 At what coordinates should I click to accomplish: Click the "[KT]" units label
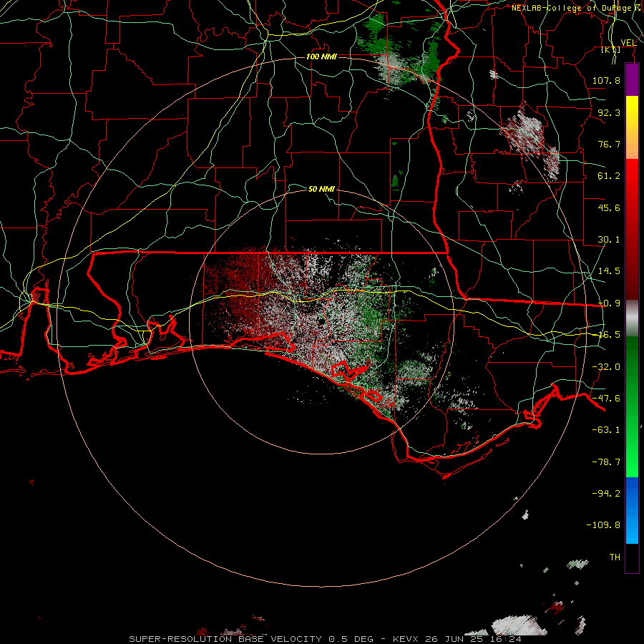click(x=611, y=50)
